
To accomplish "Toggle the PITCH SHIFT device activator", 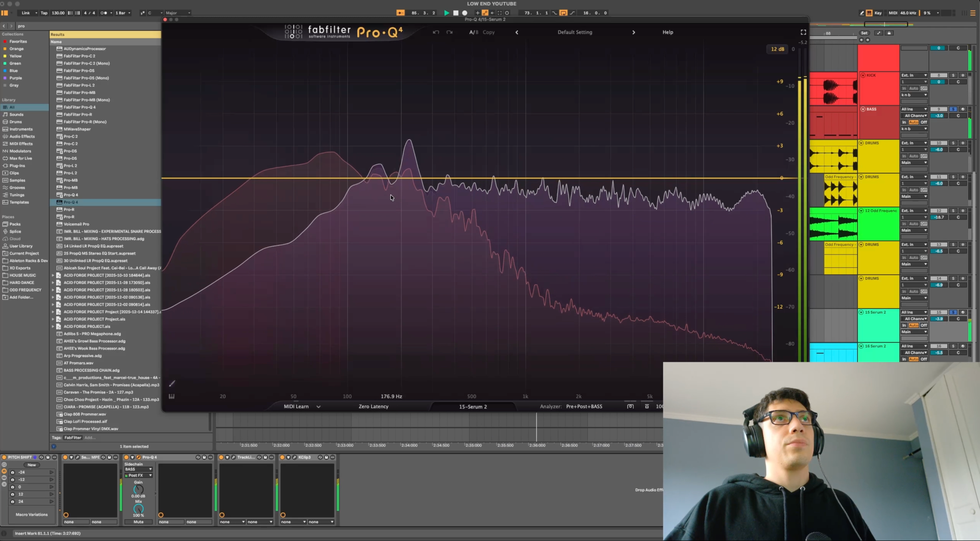I will click(4, 457).
